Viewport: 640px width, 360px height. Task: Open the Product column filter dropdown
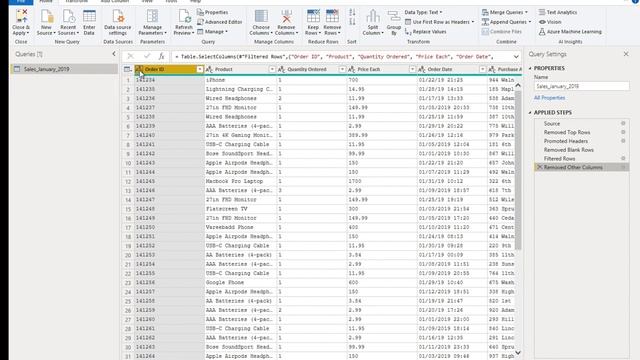point(272,69)
